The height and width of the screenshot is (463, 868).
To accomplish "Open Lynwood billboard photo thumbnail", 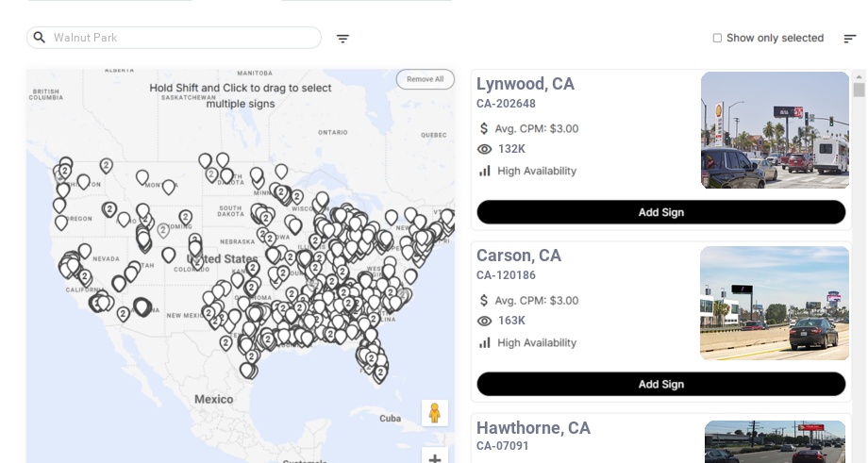I will coord(775,130).
